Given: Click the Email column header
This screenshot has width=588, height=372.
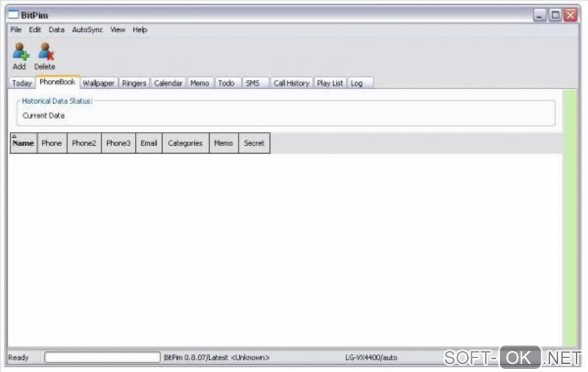Looking at the screenshot, I should tap(149, 143).
